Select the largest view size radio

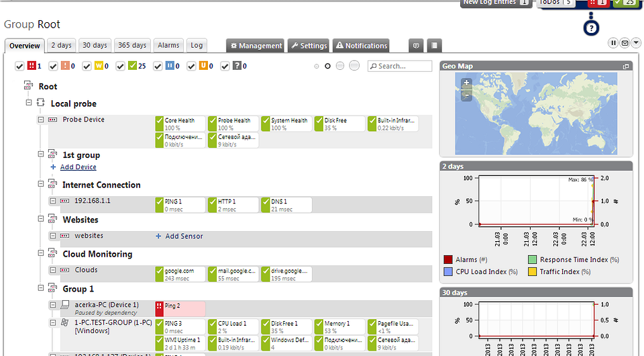click(354, 66)
